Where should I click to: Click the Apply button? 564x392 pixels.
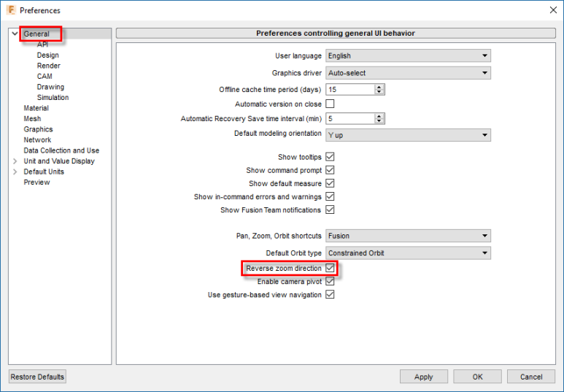pyautogui.click(x=424, y=377)
